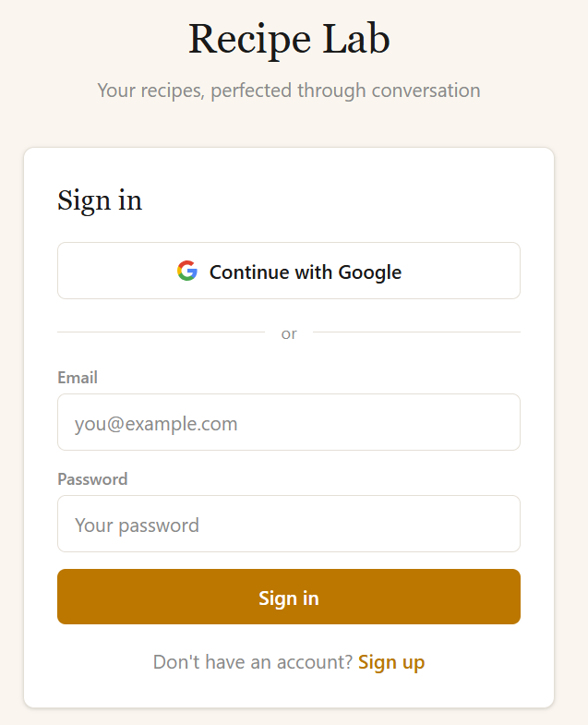Click into the Password field

pyautogui.click(x=289, y=525)
